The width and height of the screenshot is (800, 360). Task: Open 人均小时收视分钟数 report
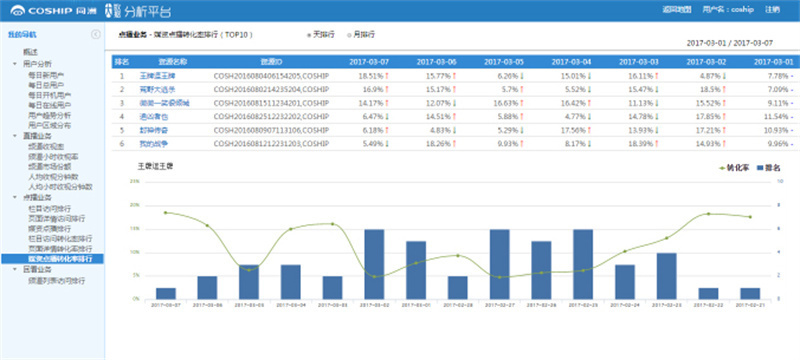[60, 187]
